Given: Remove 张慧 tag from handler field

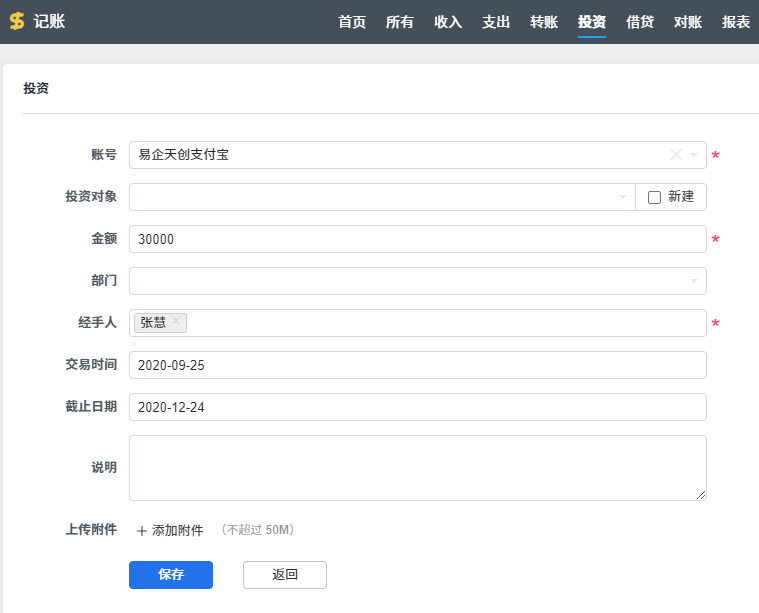Looking at the screenshot, I should [x=176, y=321].
